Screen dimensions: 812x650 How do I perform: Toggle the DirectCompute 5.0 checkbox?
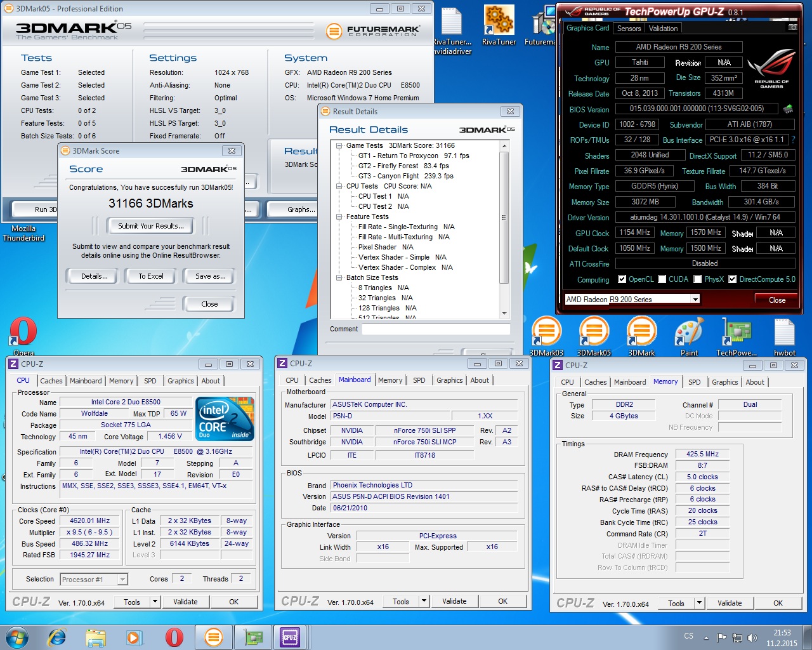pos(733,279)
